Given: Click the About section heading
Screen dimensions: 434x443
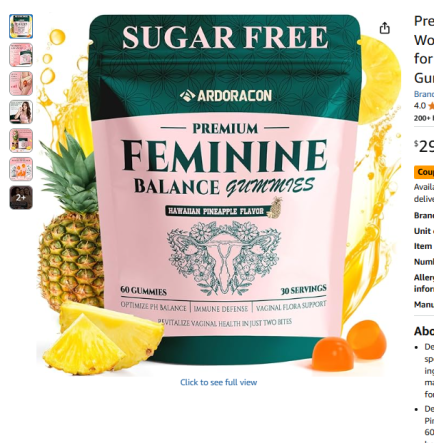Looking at the screenshot, I should point(424,331).
